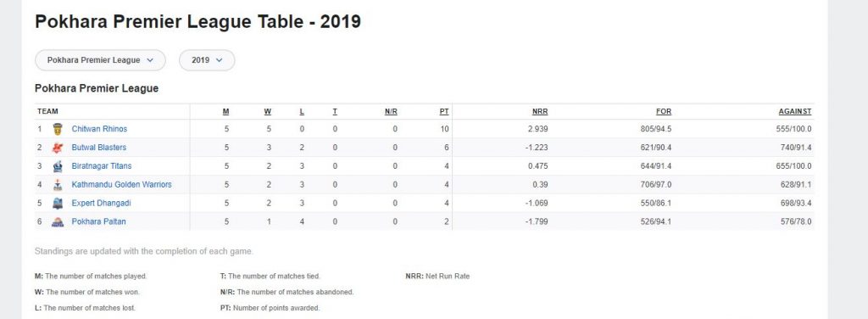The height and width of the screenshot is (319, 868).
Task: Click the Chitwan Rhinos team logo
Action: tap(58, 129)
